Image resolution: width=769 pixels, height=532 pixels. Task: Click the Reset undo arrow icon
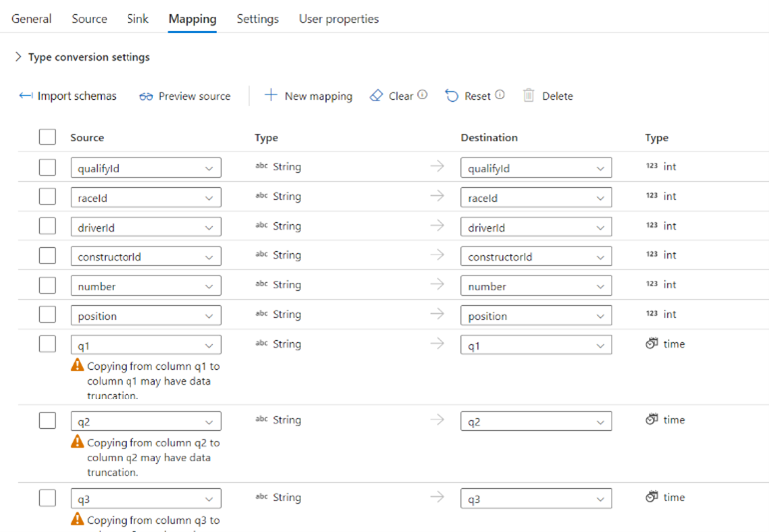pyautogui.click(x=452, y=96)
